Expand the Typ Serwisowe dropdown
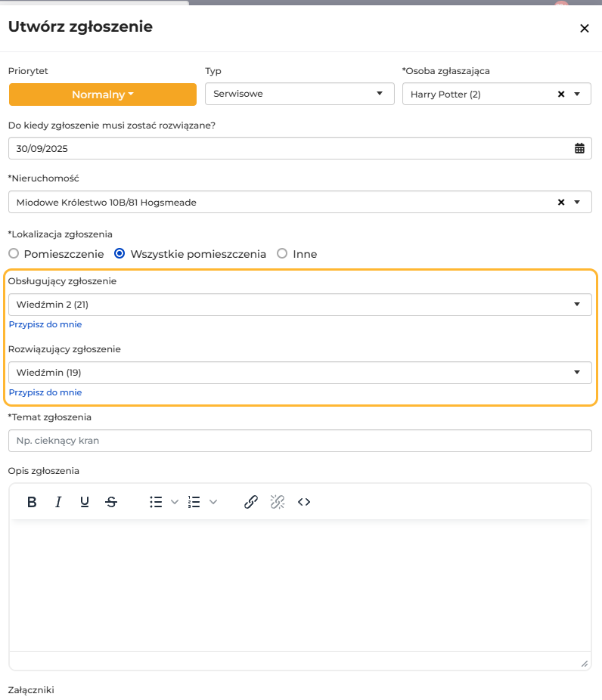 click(299, 94)
